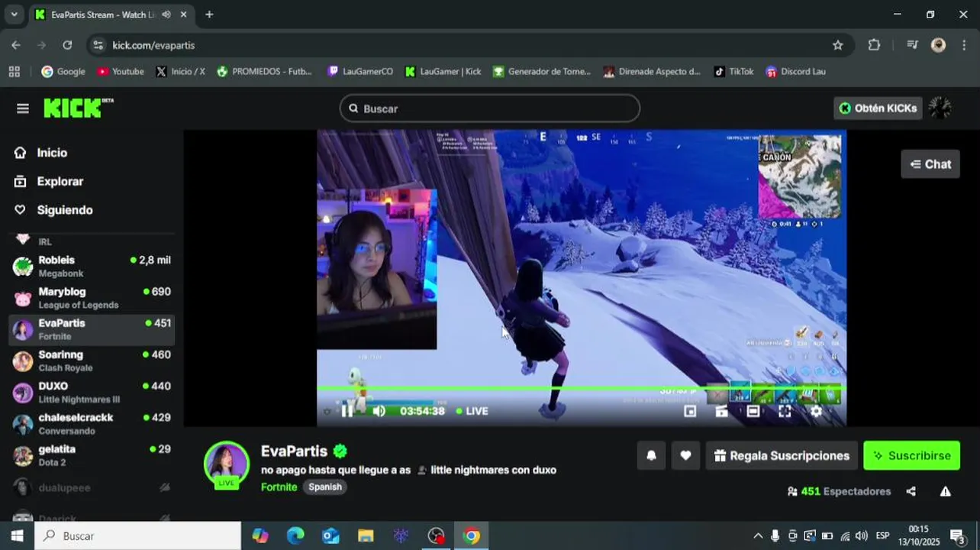Open the Windows Start menu
980x550 pixels.
tap(17, 535)
